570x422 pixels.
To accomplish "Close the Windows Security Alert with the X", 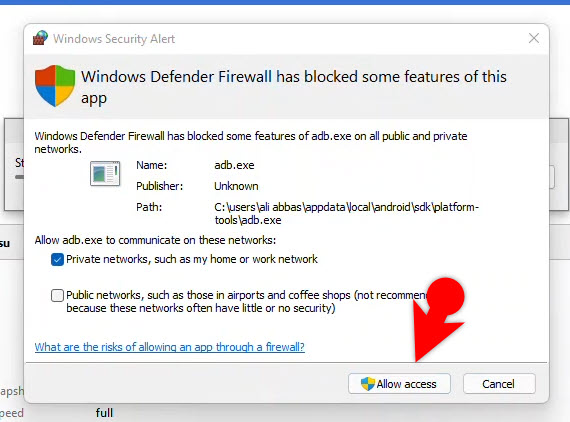I will [x=534, y=38].
